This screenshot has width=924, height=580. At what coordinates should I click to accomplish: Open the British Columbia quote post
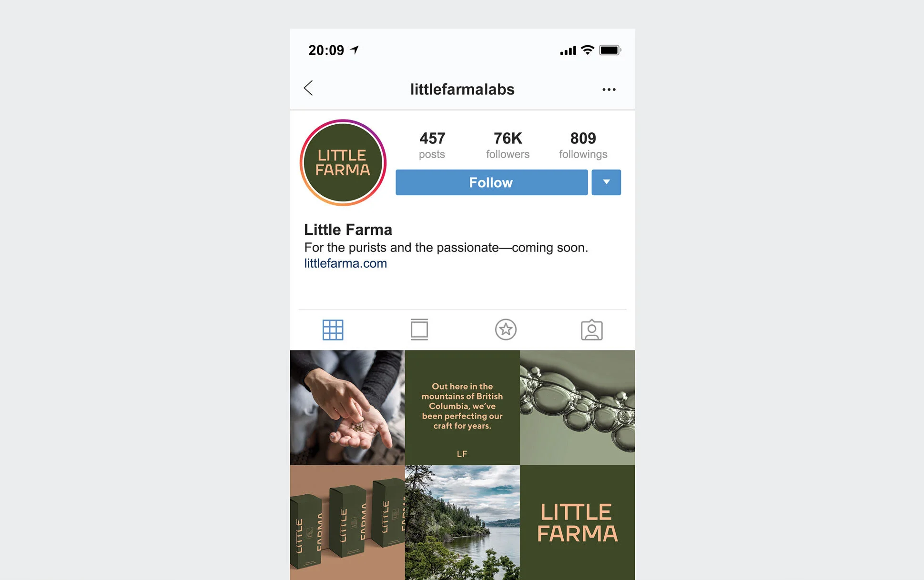tap(462, 408)
